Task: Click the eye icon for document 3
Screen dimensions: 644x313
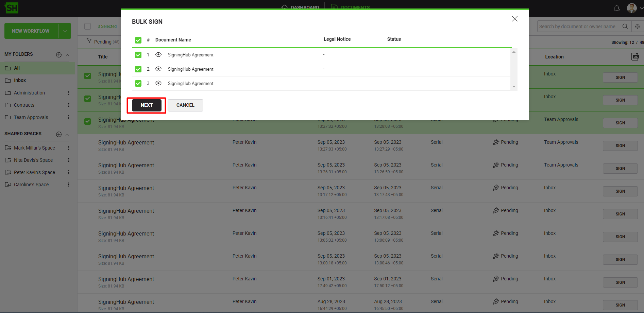Action: point(158,83)
